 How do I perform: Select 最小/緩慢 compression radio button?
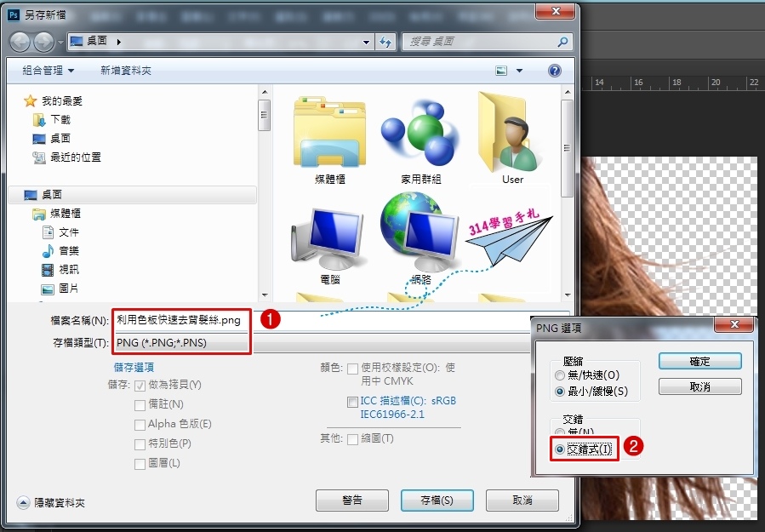click(x=560, y=392)
